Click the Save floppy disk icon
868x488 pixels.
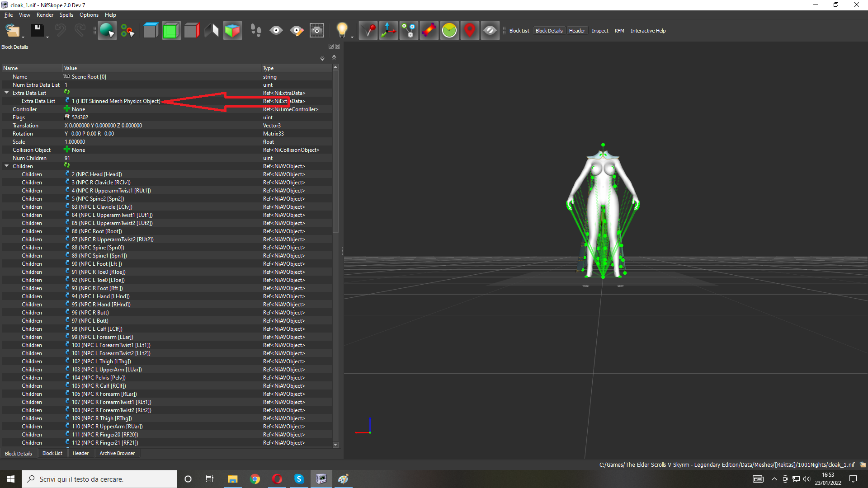(37, 31)
